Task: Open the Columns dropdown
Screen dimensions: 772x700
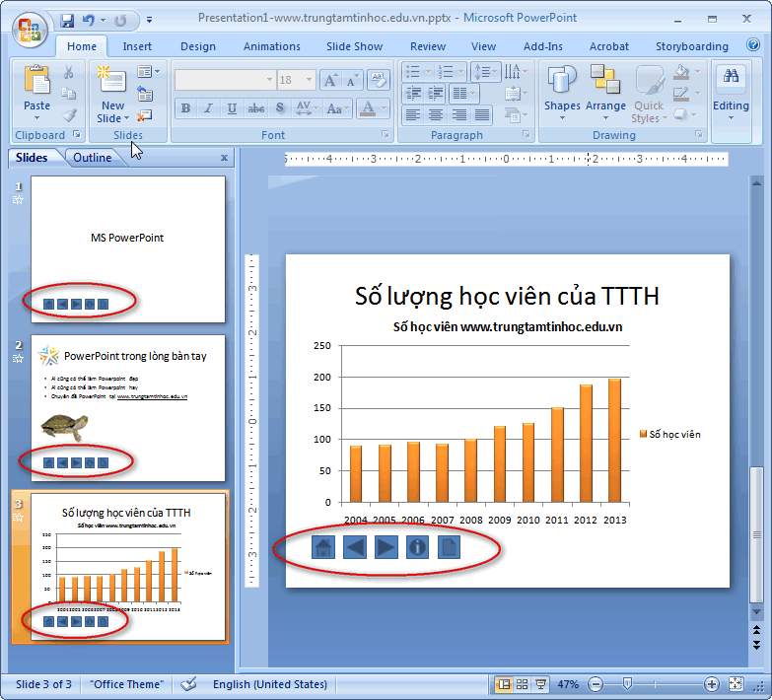Action: (464, 93)
